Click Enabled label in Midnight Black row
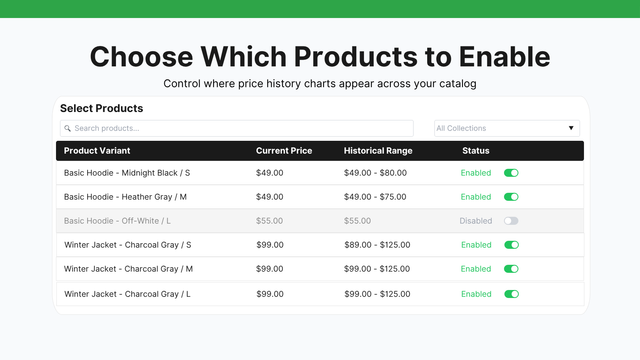The image size is (640, 360). click(x=476, y=173)
